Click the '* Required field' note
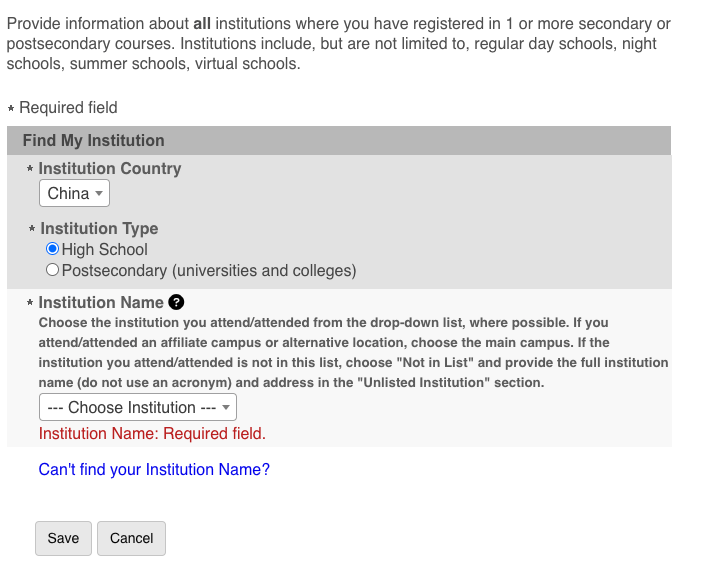This screenshot has width=710, height=563. [x=68, y=107]
